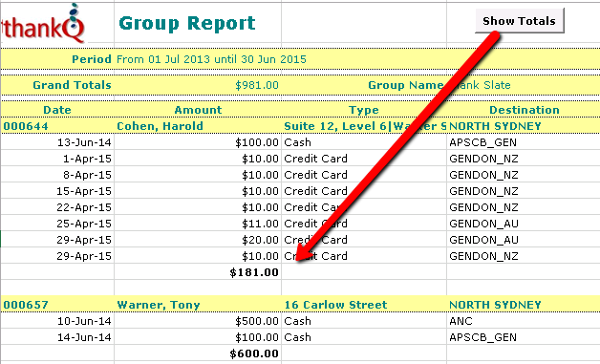Click the date 13-Jun-14
600x364 pixels.
pos(84,142)
